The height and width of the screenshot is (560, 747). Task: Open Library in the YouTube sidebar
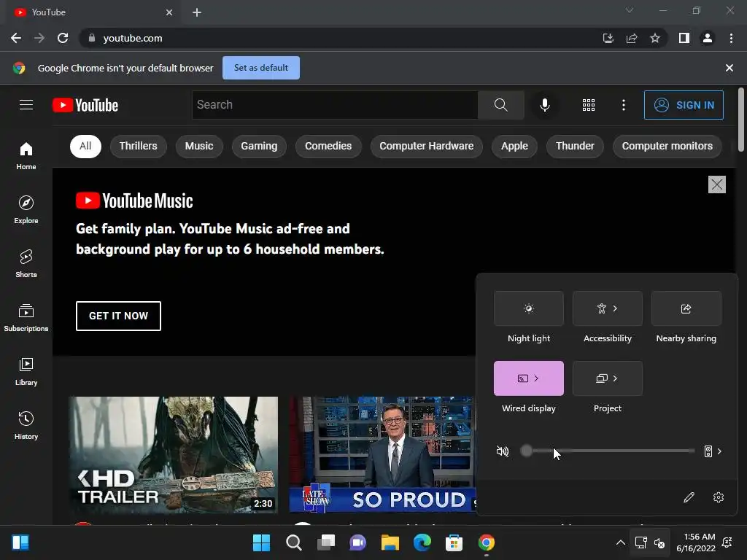pos(26,371)
